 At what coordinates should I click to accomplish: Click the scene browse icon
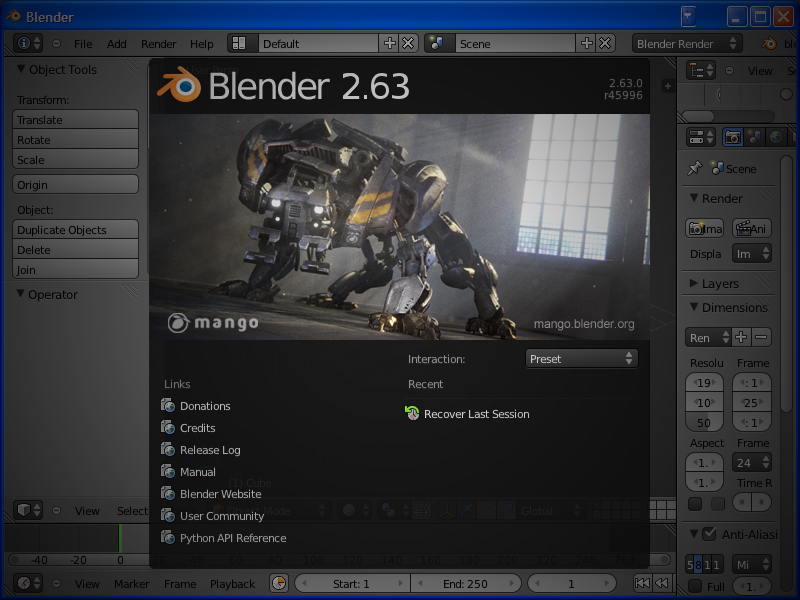click(x=439, y=43)
